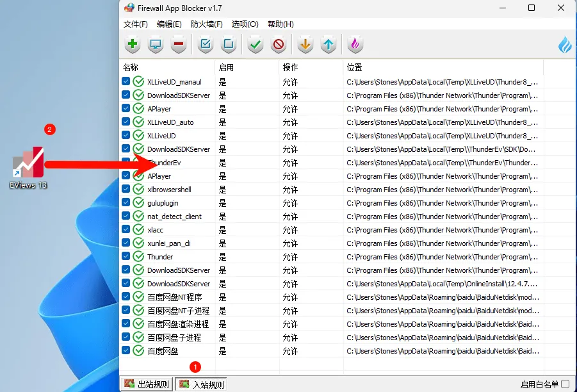Click the purple flame Firewall settings icon

pyautogui.click(x=355, y=45)
